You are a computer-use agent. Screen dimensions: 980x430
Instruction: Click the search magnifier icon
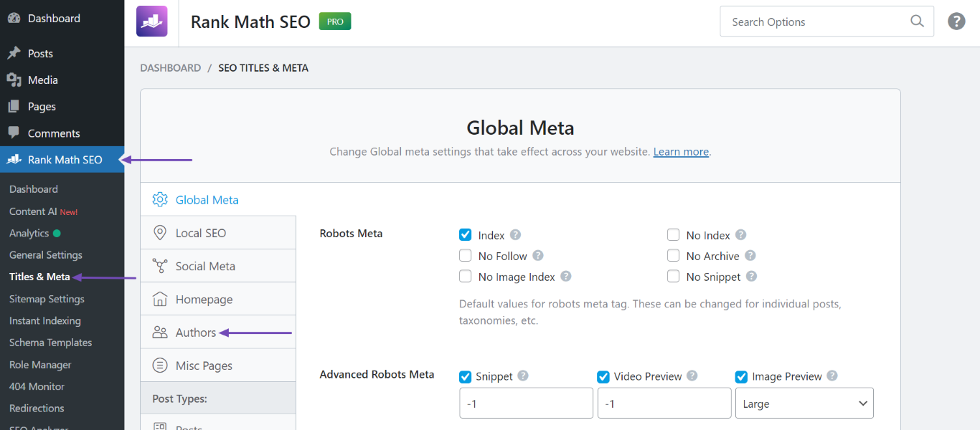point(917,21)
